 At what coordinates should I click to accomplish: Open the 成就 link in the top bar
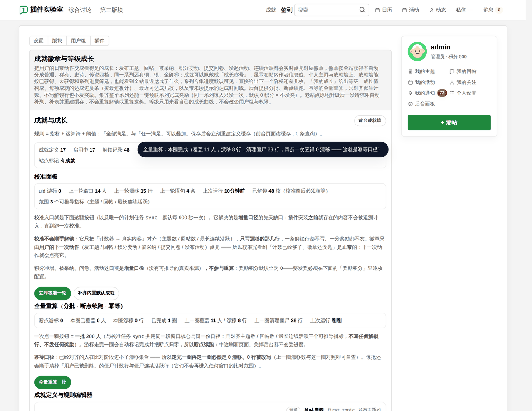(x=271, y=10)
